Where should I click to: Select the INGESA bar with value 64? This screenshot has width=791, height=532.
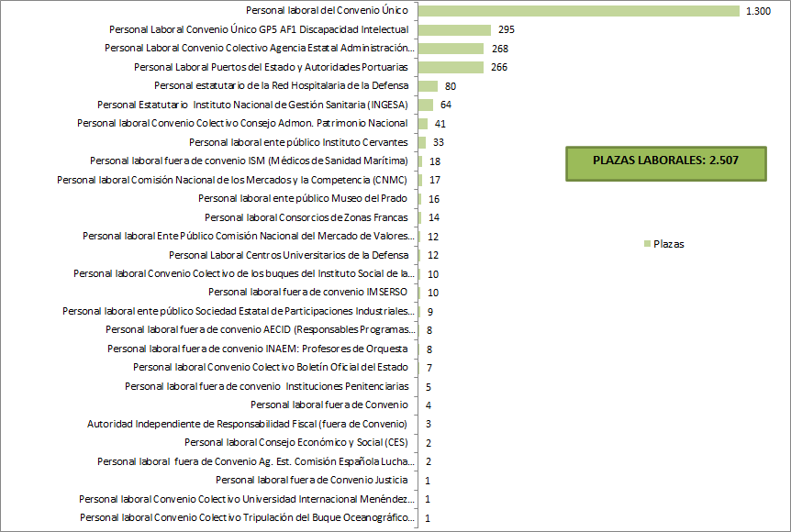tap(425, 105)
